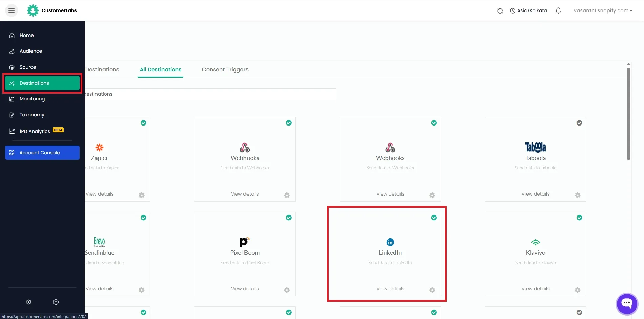Open Zapier card settings gear
644x319 pixels.
142,195
